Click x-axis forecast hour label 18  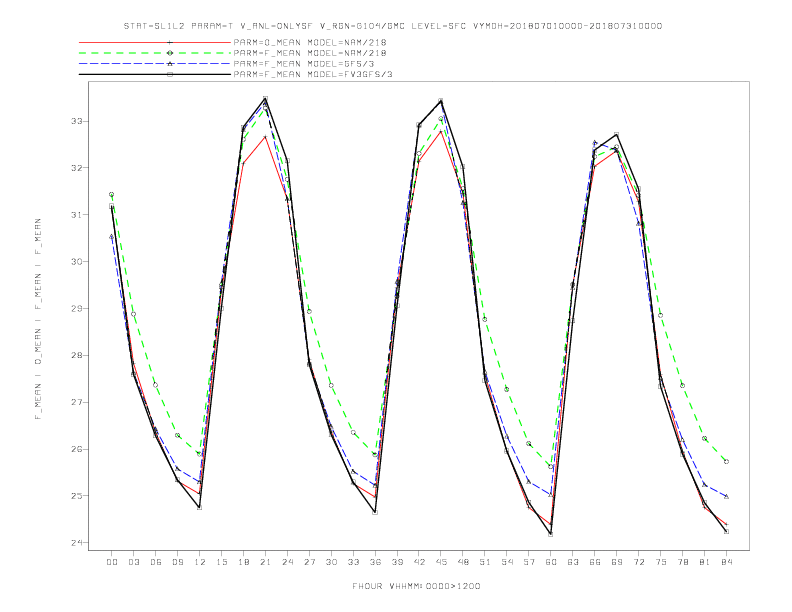(243, 562)
